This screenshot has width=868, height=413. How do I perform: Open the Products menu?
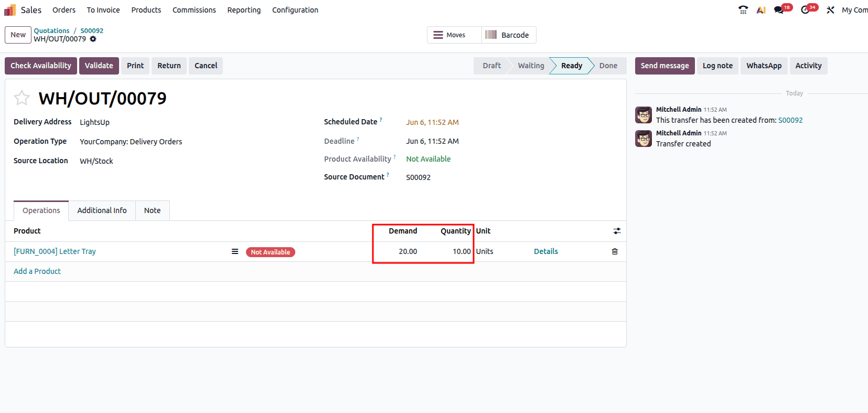pyautogui.click(x=146, y=10)
